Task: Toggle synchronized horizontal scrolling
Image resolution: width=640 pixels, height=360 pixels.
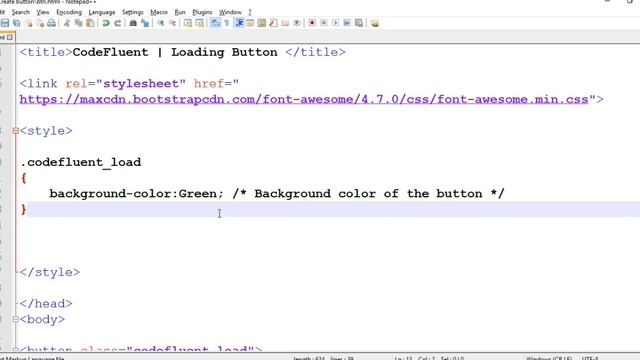Action: click(200, 23)
